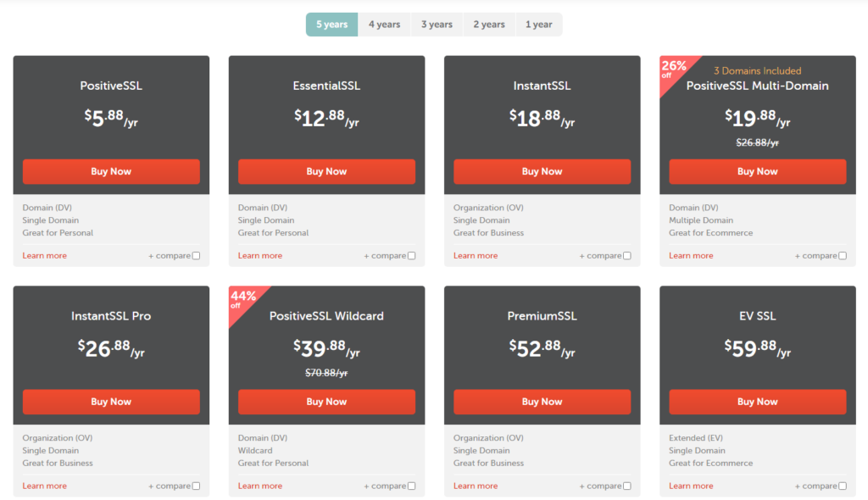This screenshot has width=868, height=500.
Task: Open InstantSSL Pro Learn more link
Action: pos(44,486)
